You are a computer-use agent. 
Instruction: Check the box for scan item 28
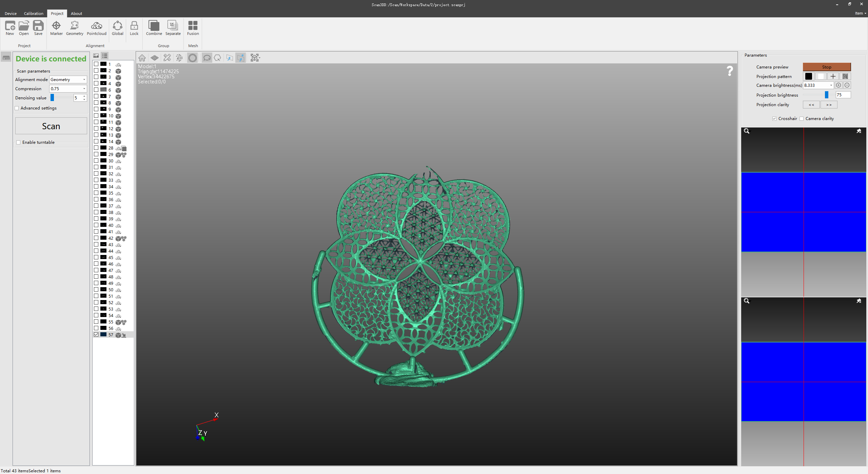(x=96, y=148)
